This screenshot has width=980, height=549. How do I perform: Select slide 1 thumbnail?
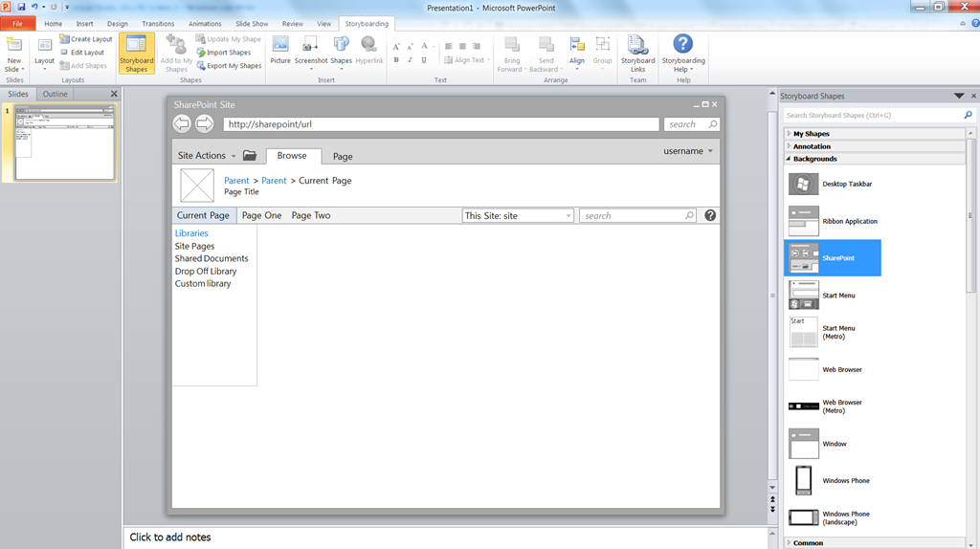(x=65, y=143)
